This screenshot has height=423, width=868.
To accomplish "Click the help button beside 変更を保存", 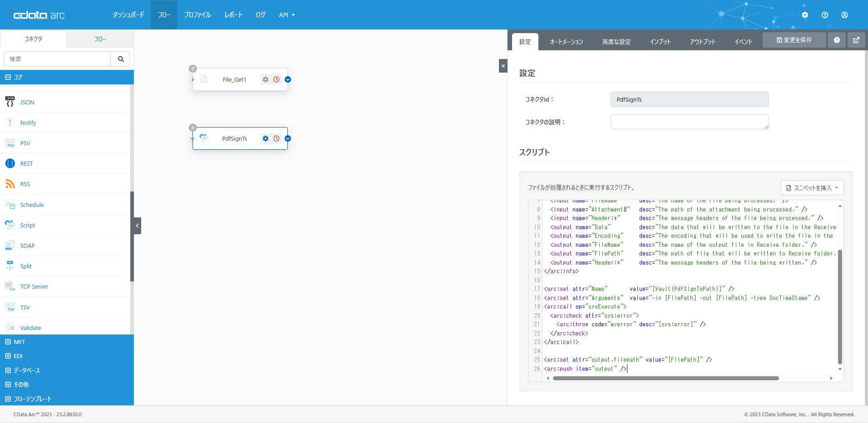I will click(x=837, y=40).
